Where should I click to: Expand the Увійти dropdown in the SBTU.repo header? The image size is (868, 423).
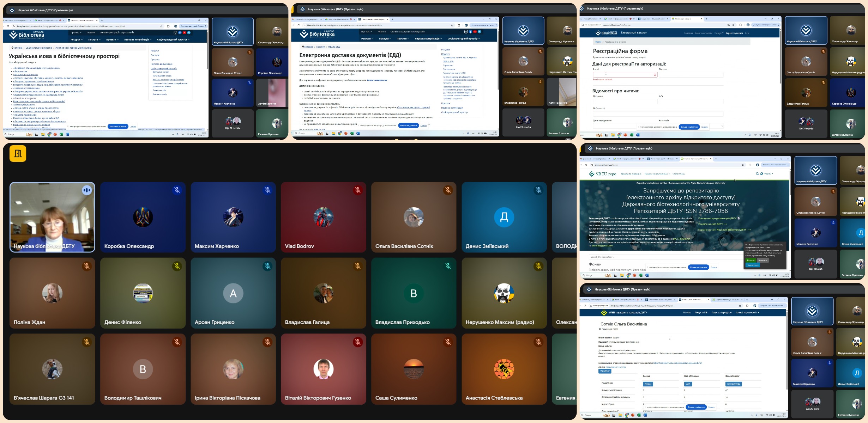[x=768, y=174]
